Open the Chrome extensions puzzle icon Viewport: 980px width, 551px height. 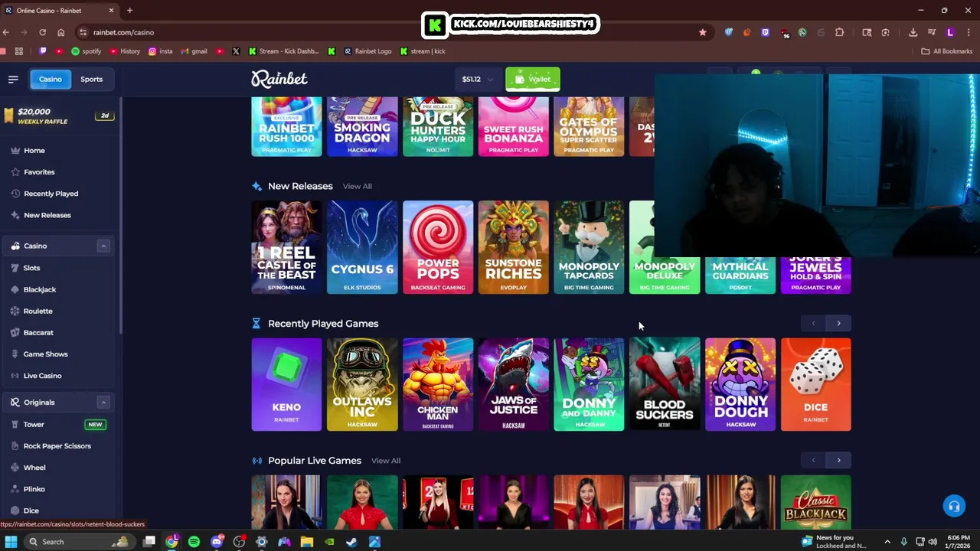click(x=839, y=32)
